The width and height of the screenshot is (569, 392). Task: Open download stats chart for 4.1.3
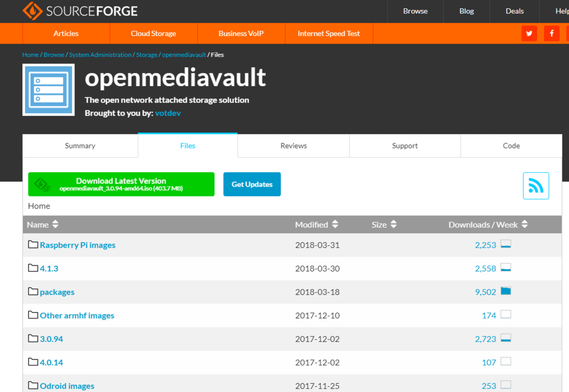506,267
